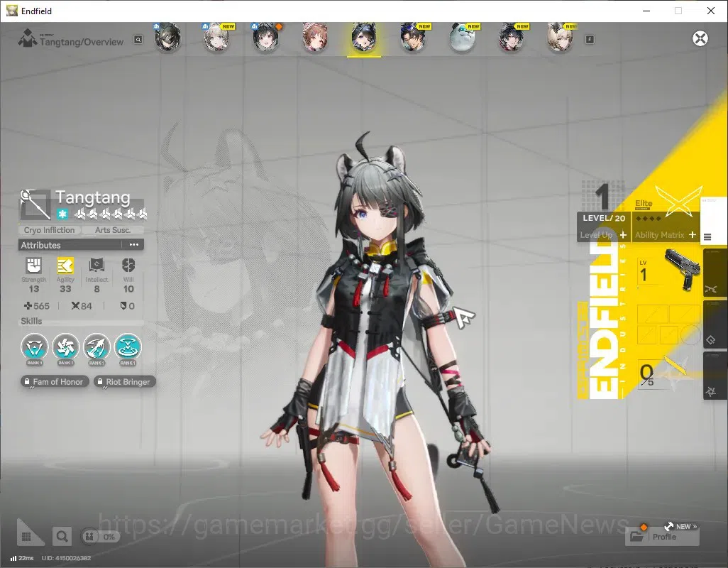
Task: Click the NEW swap icon above Profile
Action: click(668, 526)
